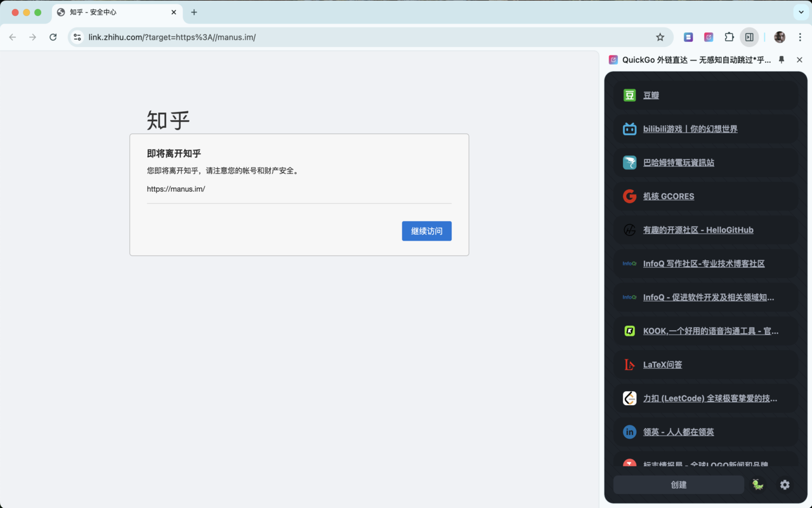The image size is (812, 508).
Task: Select the 巴哈姆特電玩資訊站 icon
Action: click(629, 162)
